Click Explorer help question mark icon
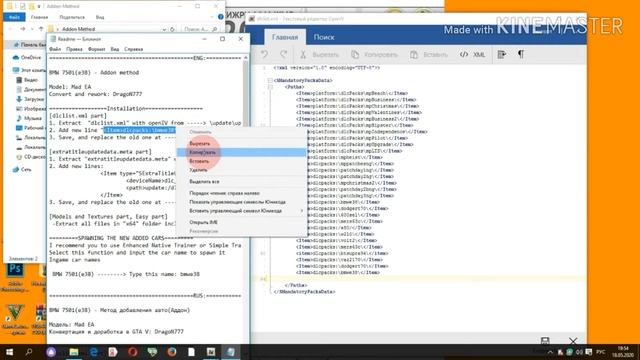 (220, 17)
